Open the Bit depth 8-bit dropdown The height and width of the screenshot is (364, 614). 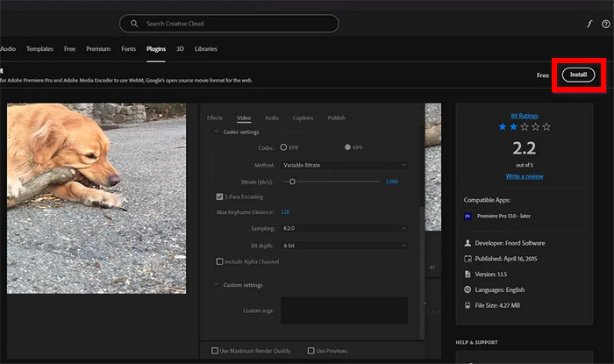click(x=344, y=246)
